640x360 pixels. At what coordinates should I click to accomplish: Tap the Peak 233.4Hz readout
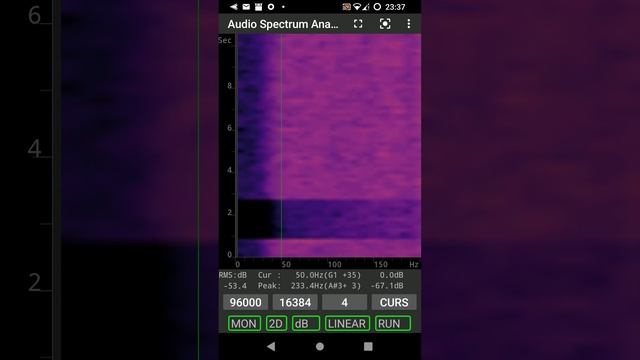pyautogui.click(x=309, y=286)
